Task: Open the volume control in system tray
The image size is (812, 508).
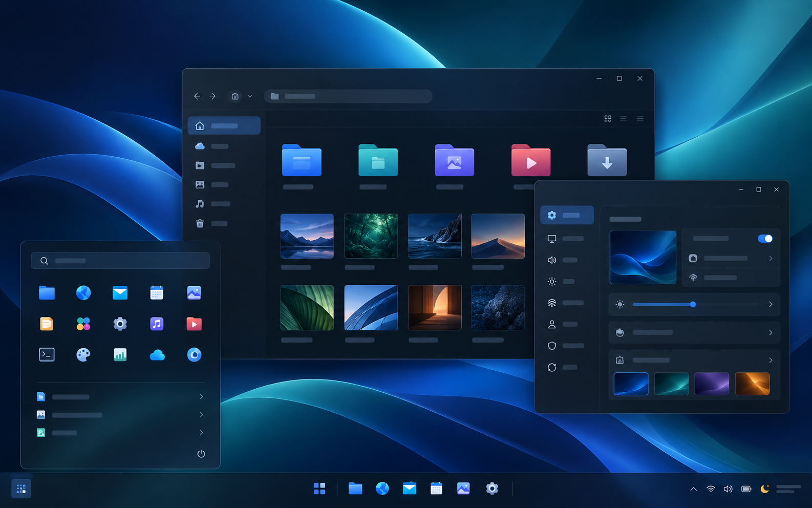Action: [x=728, y=489]
